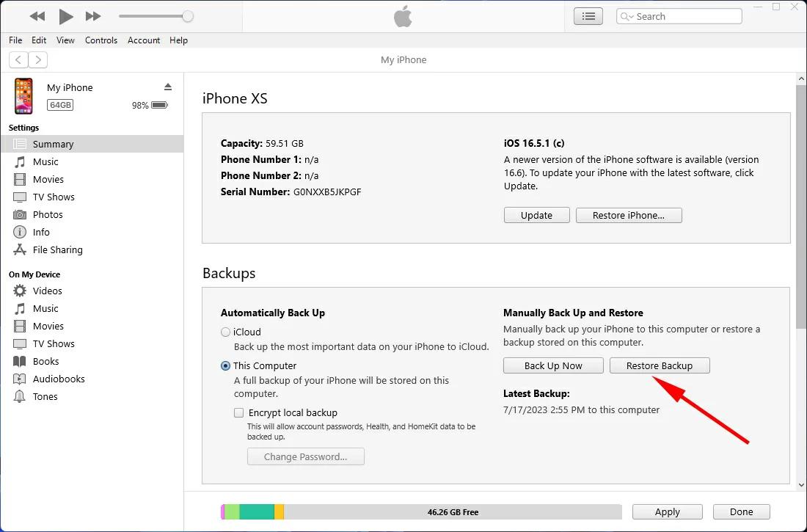Click the My iPhone title in navigation bar

[x=403, y=59]
